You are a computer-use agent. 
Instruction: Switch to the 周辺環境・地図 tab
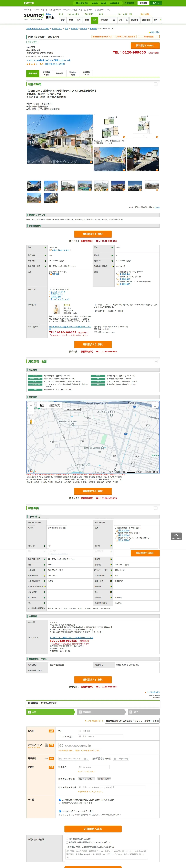click(46, 73)
